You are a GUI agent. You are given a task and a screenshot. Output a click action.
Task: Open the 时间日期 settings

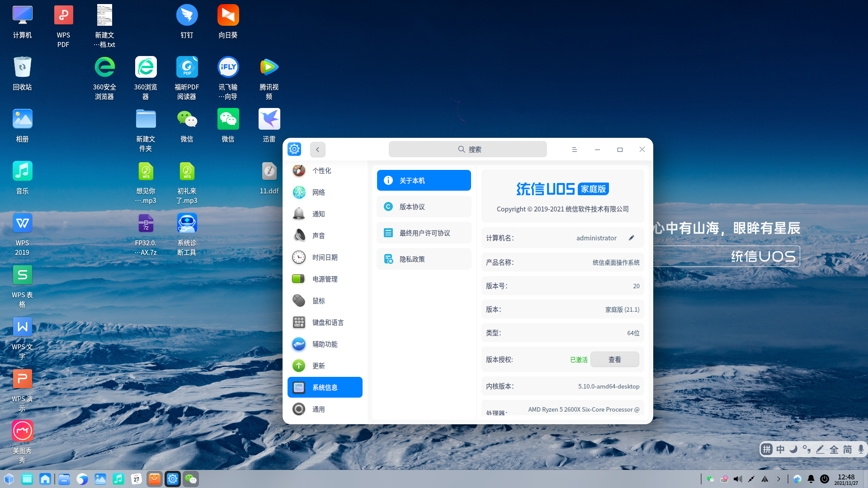pyautogui.click(x=325, y=258)
